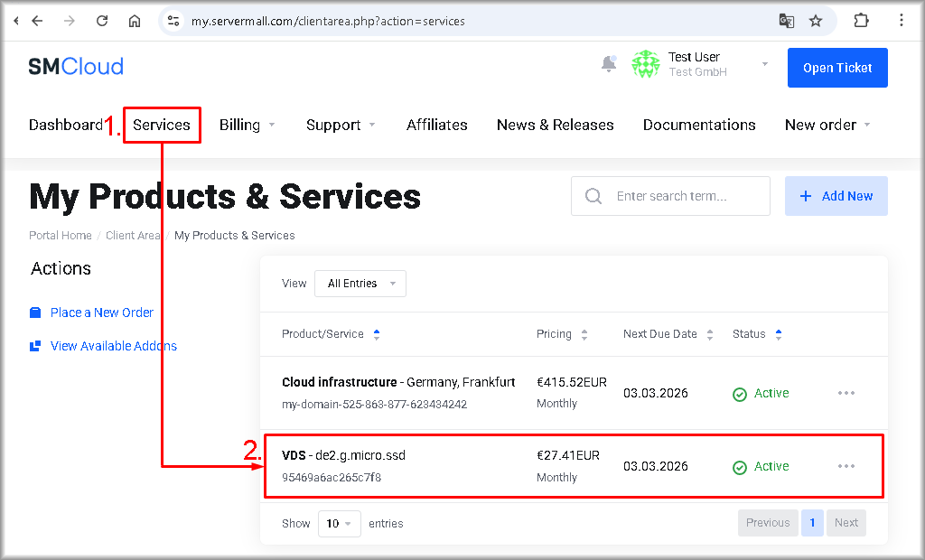Screen dimensions: 925x560
Task: Open the Services menu item
Action: coord(162,125)
